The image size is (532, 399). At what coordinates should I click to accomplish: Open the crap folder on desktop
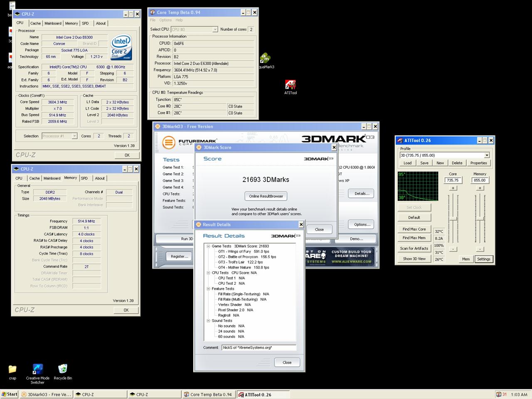pyautogui.click(x=12, y=369)
